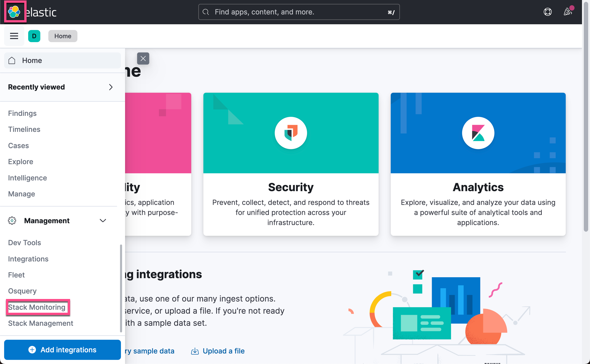Open Explore in the side menu
The image size is (590, 364).
point(20,162)
